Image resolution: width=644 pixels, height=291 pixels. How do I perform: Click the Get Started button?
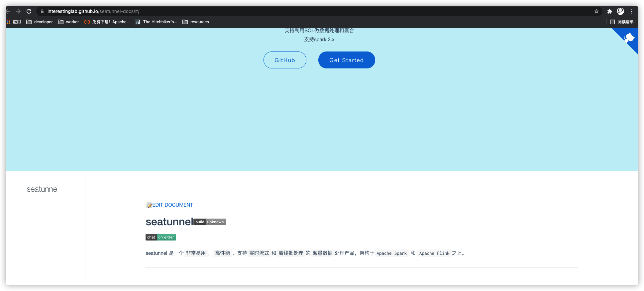[347, 60]
